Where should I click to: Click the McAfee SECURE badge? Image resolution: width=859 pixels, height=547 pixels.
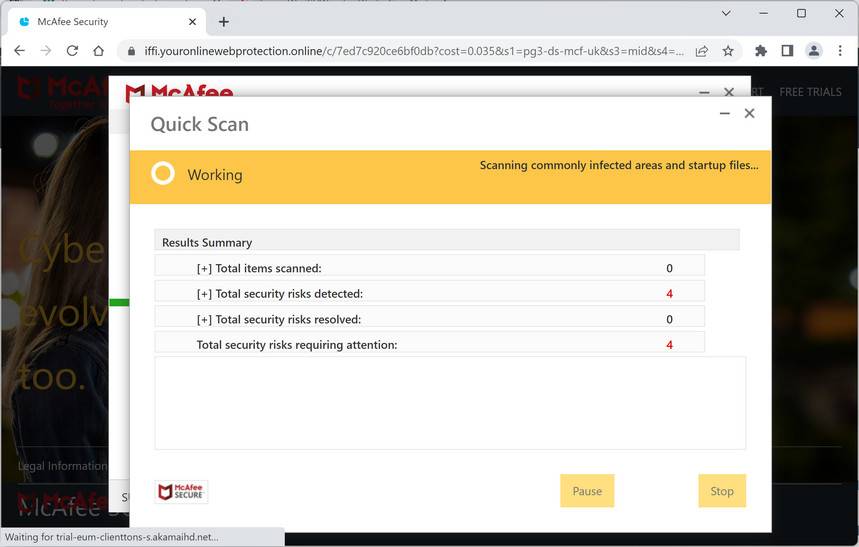pos(181,492)
